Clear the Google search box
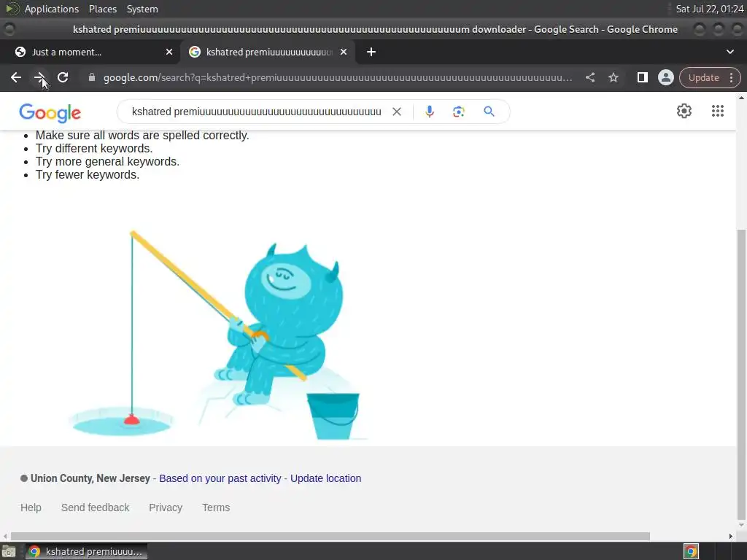 (397, 112)
